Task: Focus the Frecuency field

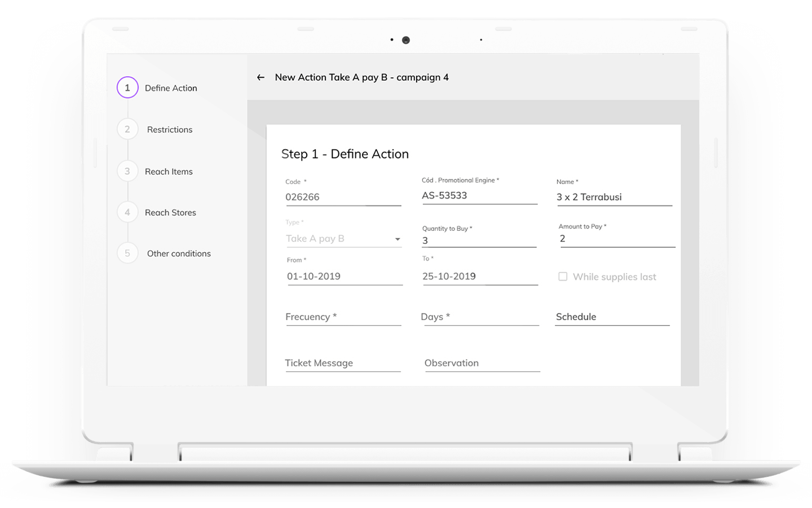Action: coord(343,317)
